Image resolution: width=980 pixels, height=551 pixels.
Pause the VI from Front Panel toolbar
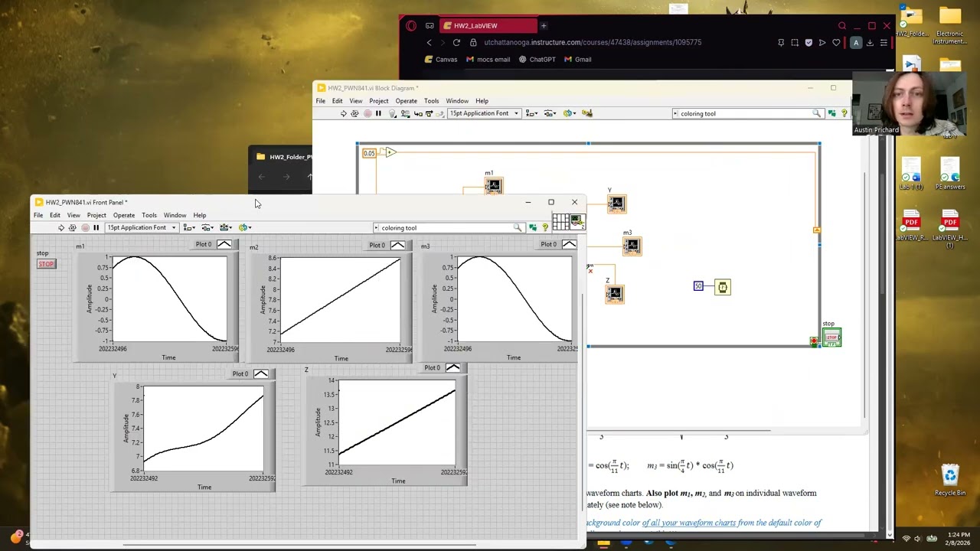(x=96, y=227)
